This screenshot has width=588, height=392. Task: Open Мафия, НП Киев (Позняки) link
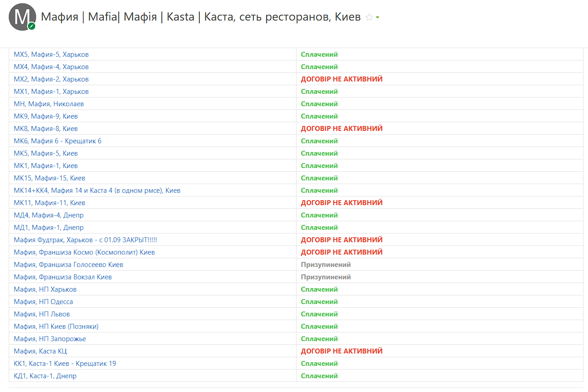56,327
